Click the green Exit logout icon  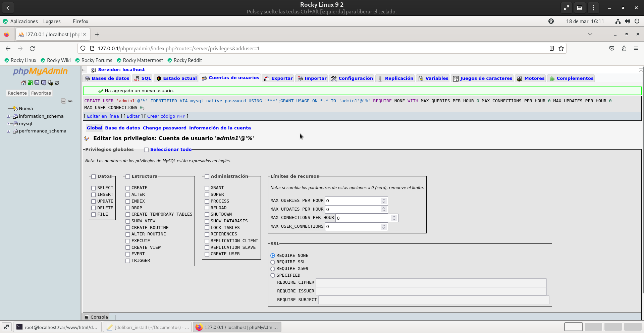pyautogui.click(x=30, y=83)
